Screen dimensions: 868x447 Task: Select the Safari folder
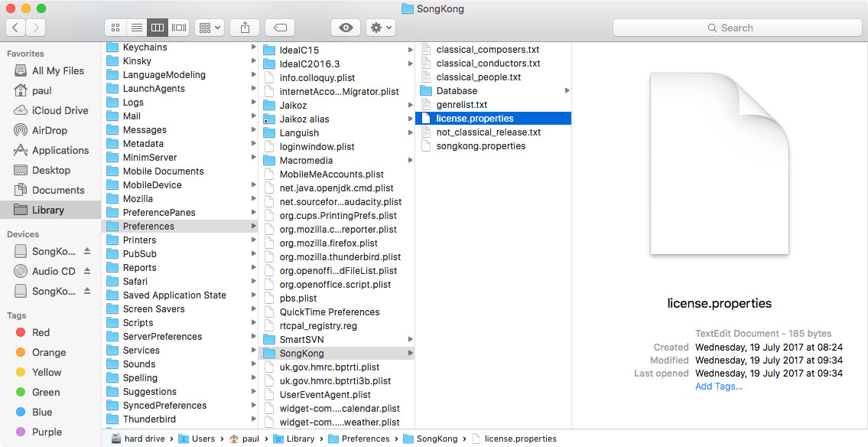[x=180, y=282]
